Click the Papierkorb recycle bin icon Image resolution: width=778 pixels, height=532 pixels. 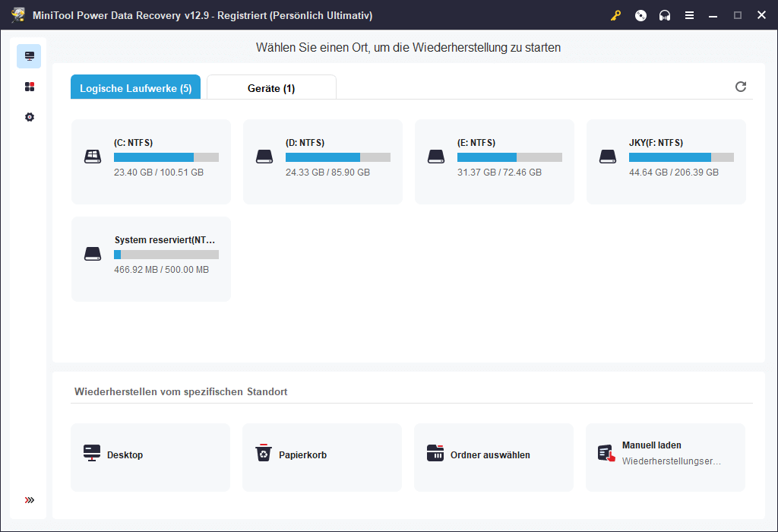click(264, 453)
